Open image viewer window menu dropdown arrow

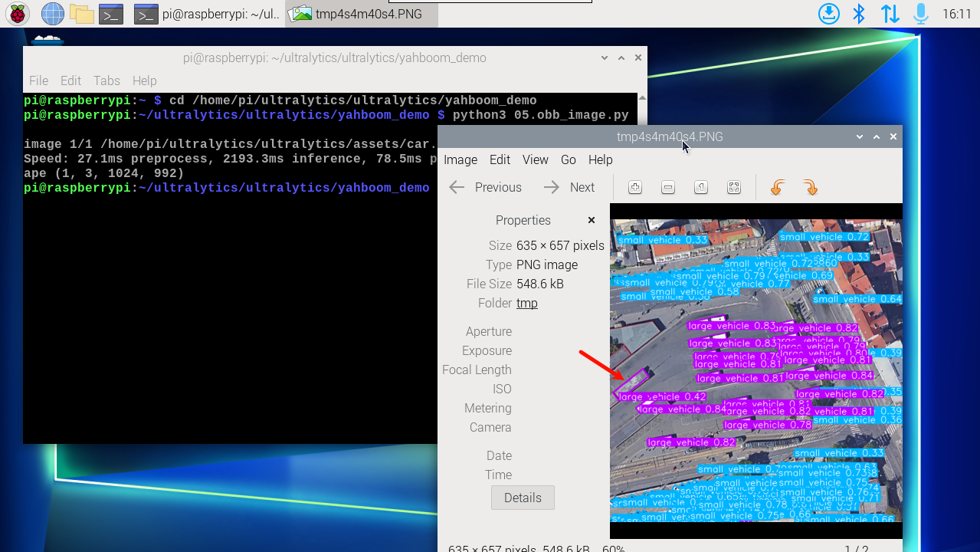coord(860,136)
